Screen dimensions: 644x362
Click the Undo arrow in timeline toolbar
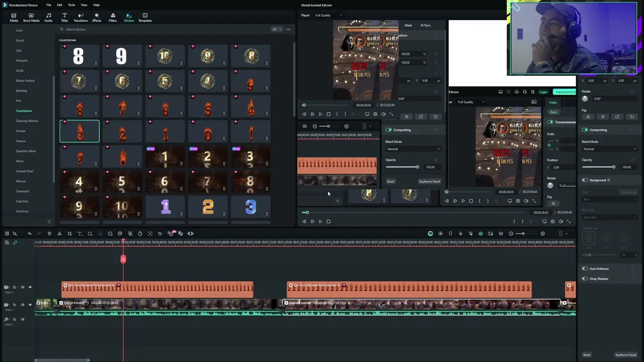coord(29,234)
